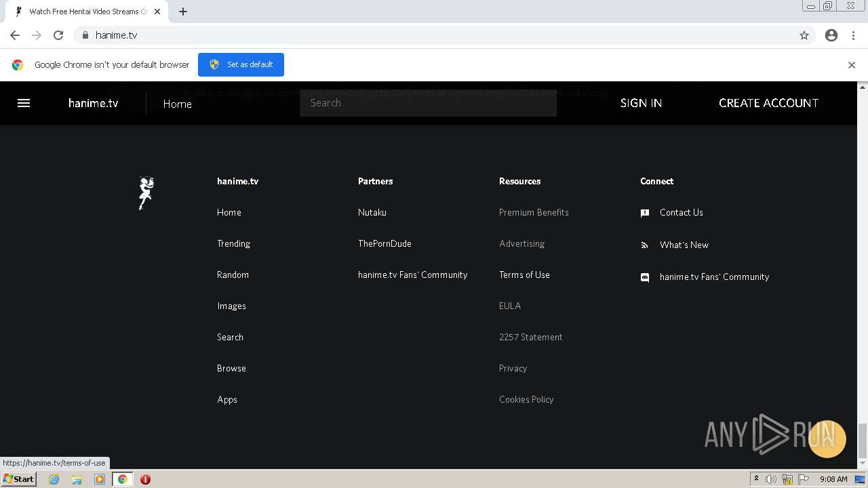This screenshot has width=868, height=488.
Task: Click the Discord icon under Connect
Action: tap(645, 277)
